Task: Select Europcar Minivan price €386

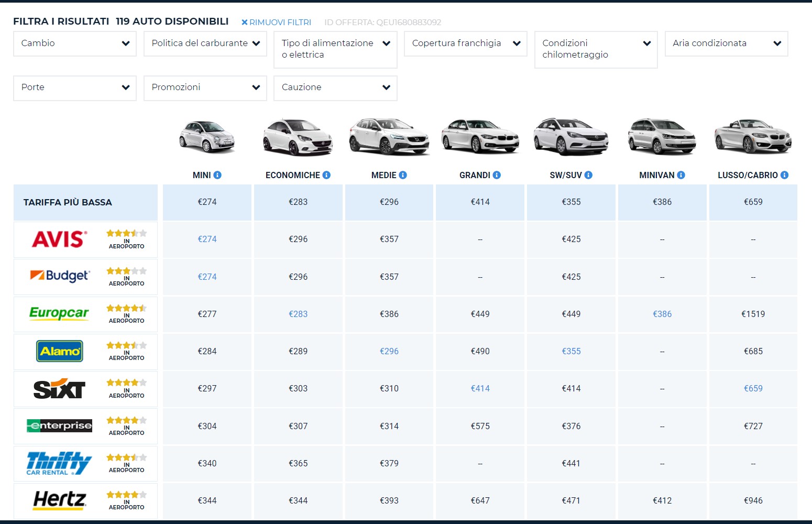Action: tap(662, 314)
